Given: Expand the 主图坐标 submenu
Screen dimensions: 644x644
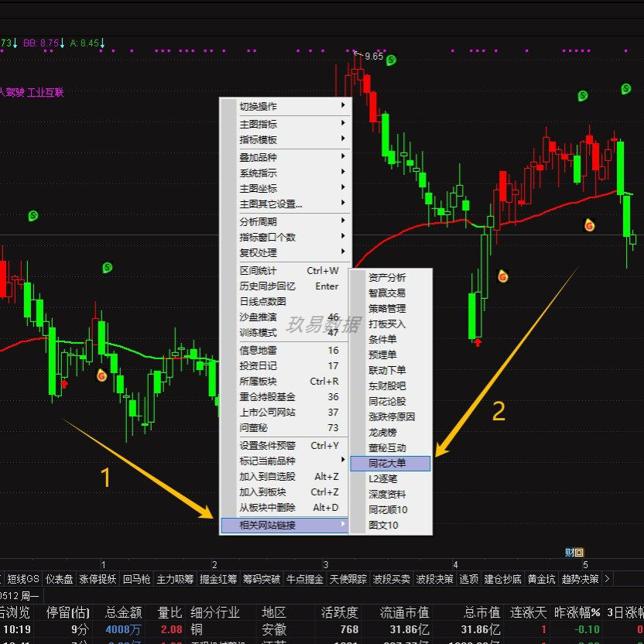Looking at the screenshot, I should click(x=285, y=189).
